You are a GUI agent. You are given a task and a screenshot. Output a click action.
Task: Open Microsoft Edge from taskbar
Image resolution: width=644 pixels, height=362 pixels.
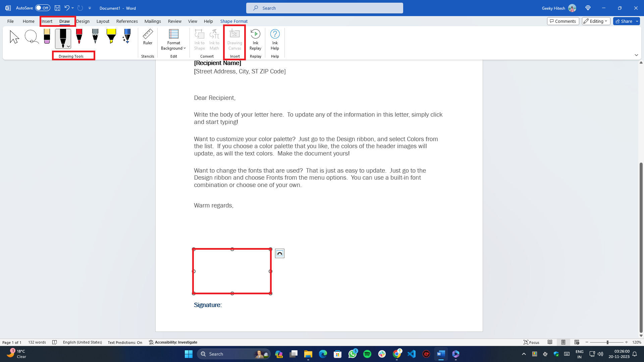pos(323,354)
